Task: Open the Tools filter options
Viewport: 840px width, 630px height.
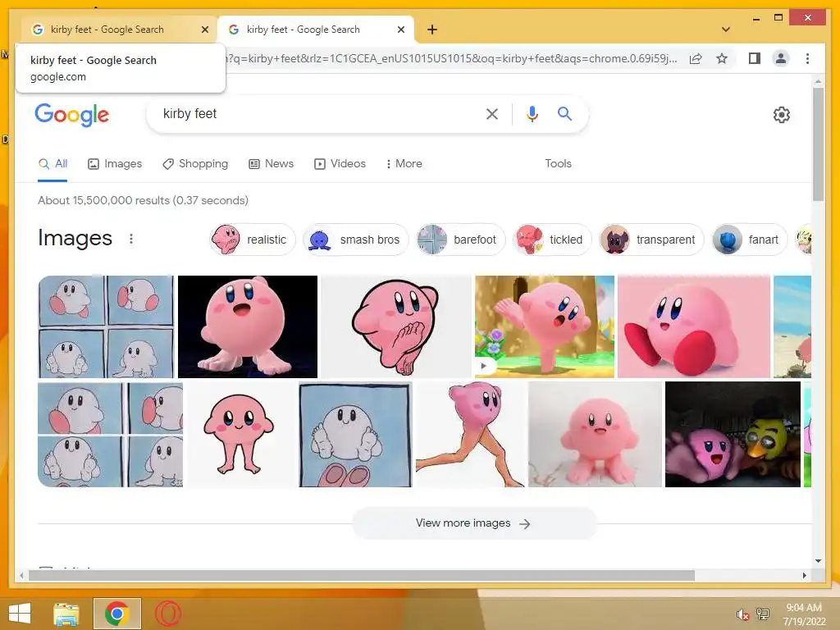Action: coord(558,164)
